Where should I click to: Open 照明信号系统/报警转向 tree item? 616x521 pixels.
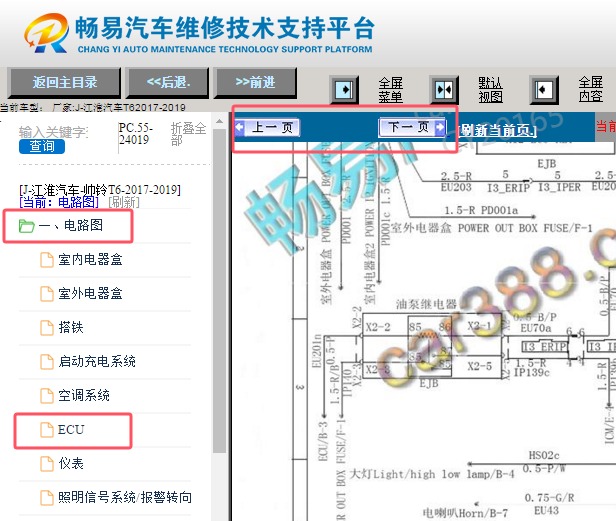tap(125, 497)
